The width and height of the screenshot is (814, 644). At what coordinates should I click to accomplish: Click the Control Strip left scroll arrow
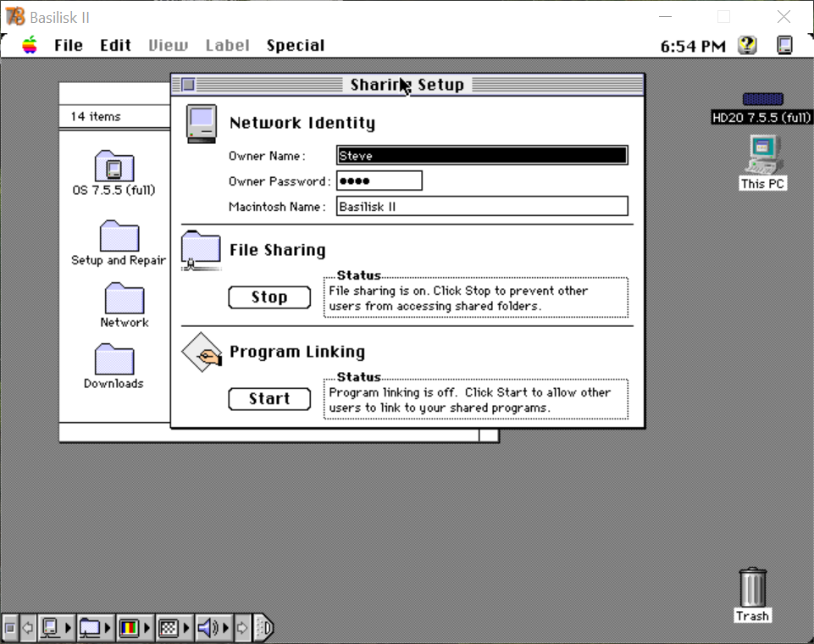[x=28, y=628]
